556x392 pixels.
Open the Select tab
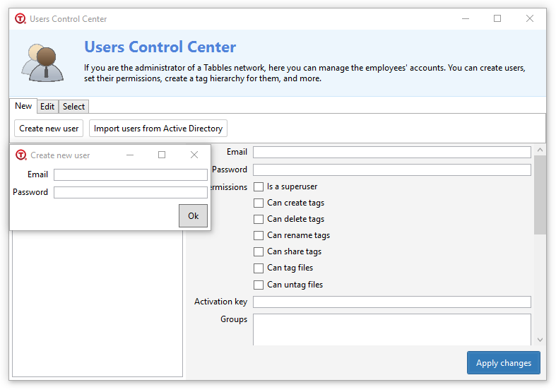[x=73, y=107]
